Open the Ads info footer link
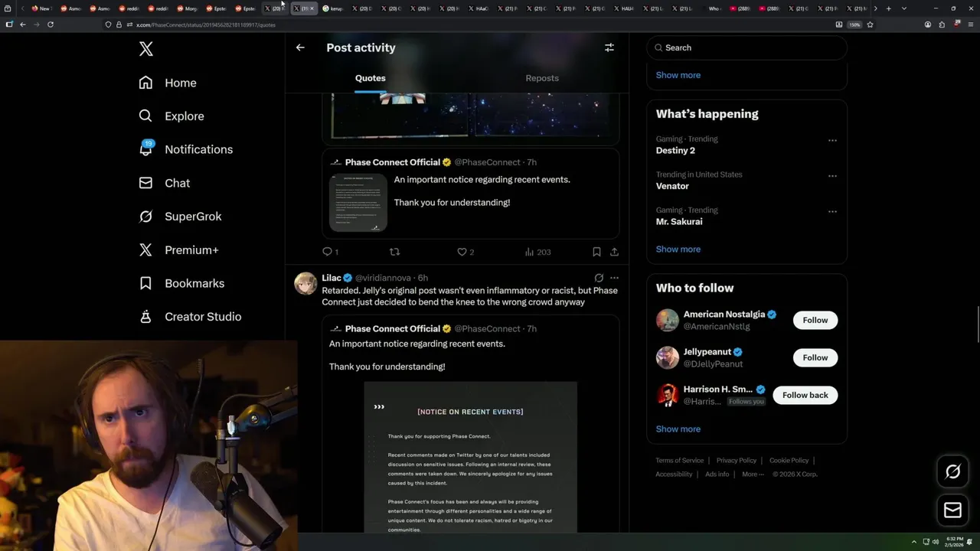The width and height of the screenshot is (980, 551). click(717, 474)
